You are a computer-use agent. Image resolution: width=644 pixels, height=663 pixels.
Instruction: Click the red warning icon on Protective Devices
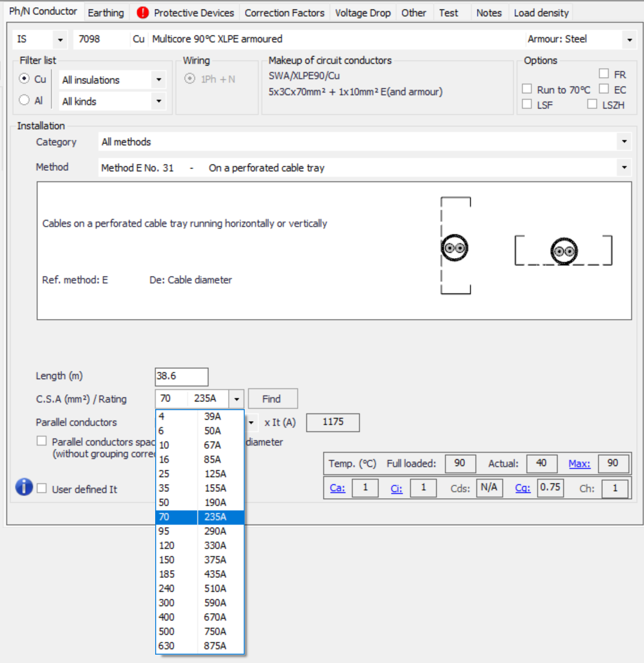(143, 13)
